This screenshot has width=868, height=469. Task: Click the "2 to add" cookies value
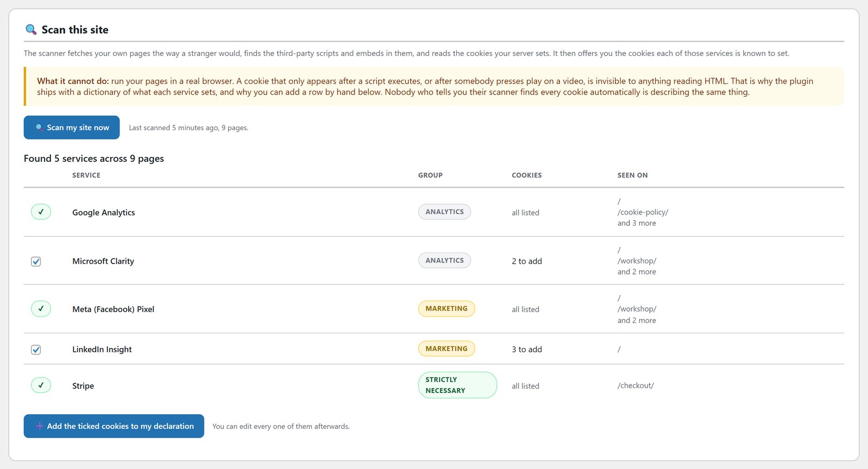pos(527,261)
